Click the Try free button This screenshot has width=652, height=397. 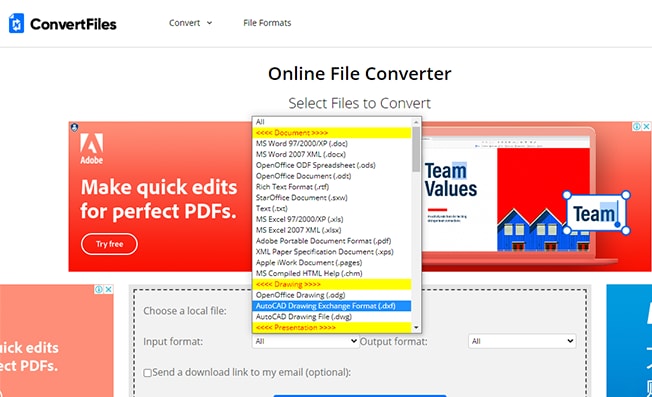pyautogui.click(x=109, y=244)
